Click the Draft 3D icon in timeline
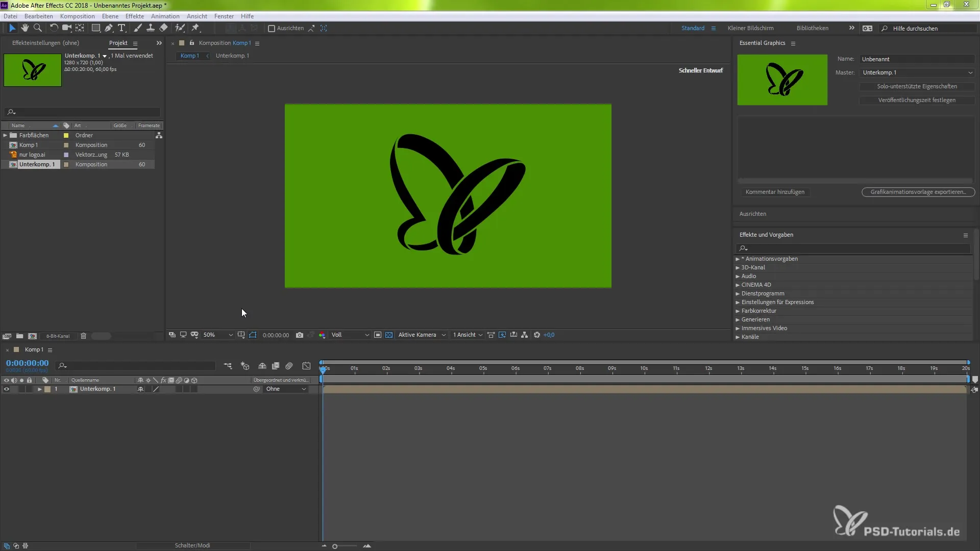The height and width of the screenshot is (551, 980). pos(245,366)
